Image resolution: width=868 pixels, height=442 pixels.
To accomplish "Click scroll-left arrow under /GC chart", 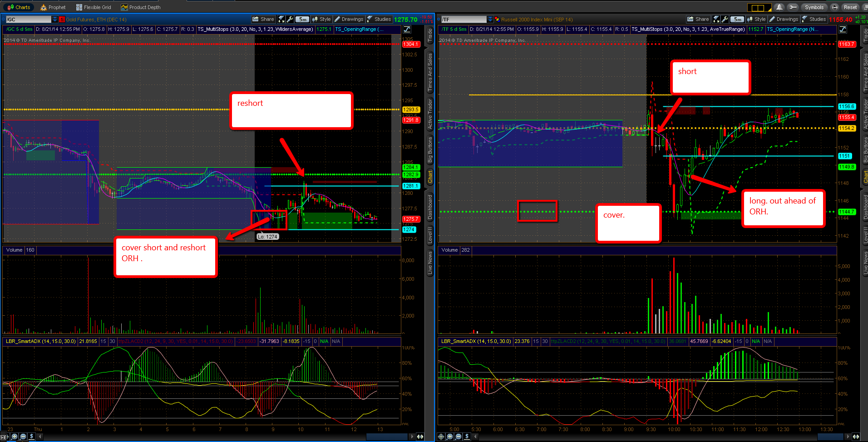I will pyautogui.click(x=40, y=437).
